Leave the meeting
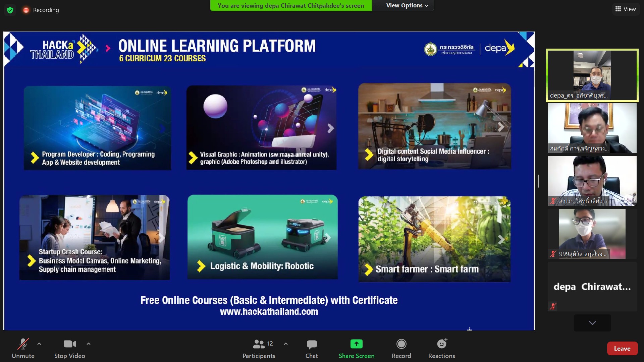The height and width of the screenshot is (362, 644). pos(622,349)
